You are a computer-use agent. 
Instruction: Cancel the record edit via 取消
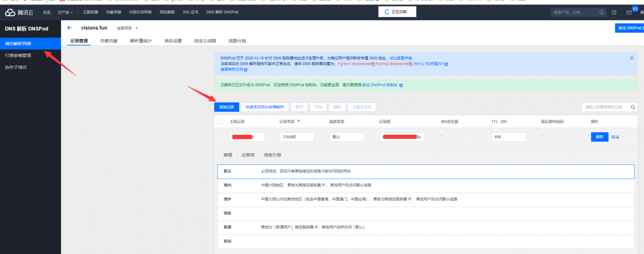tap(615, 137)
